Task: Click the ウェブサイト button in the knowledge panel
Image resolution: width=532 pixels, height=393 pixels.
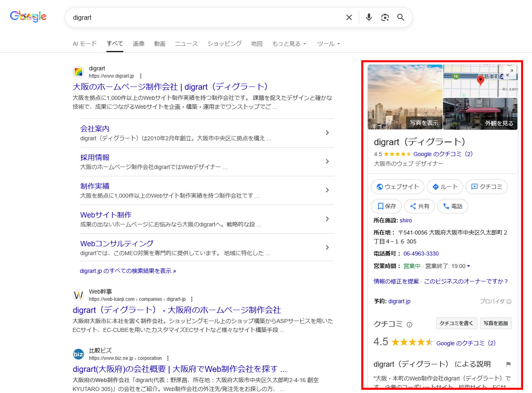Action: tap(397, 187)
